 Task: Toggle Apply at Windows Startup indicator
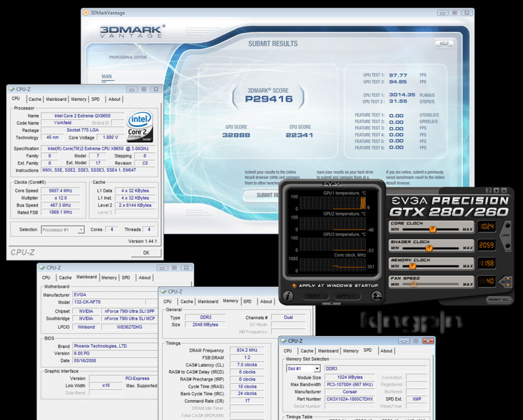(294, 285)
